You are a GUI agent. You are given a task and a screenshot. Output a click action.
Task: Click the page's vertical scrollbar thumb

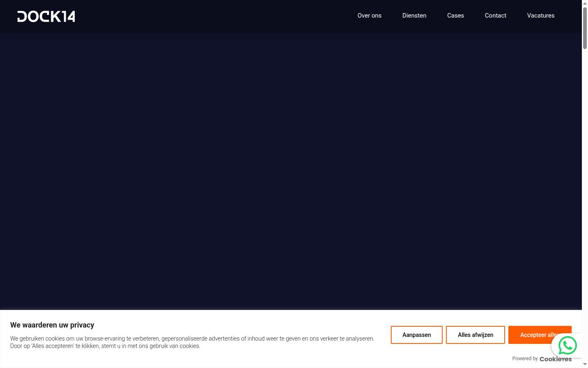point(585,28)
